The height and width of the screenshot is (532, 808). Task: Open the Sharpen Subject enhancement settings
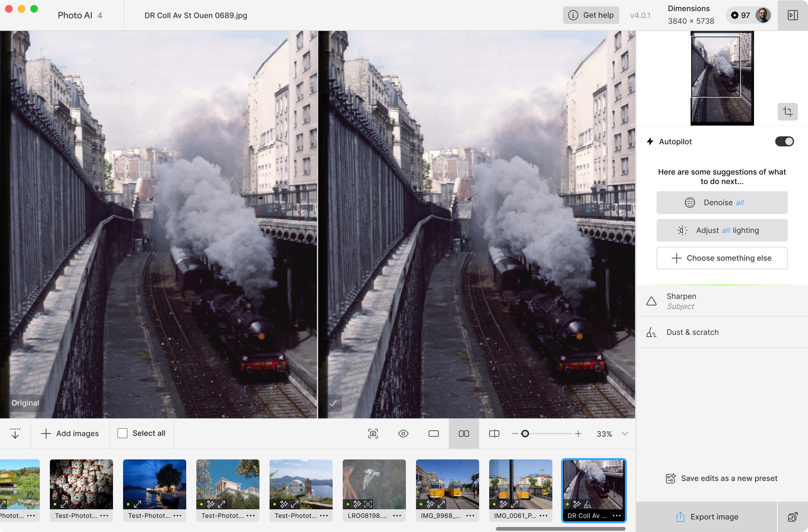722,301
